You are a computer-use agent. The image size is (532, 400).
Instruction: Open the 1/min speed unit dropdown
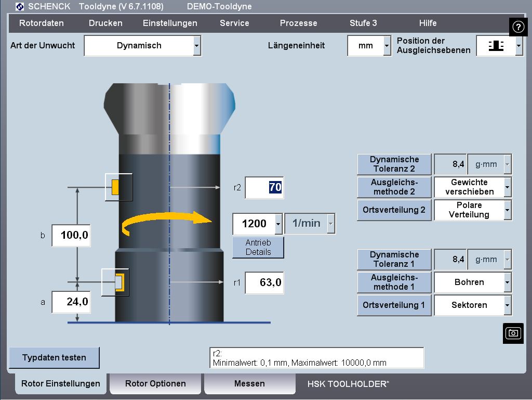331,224
